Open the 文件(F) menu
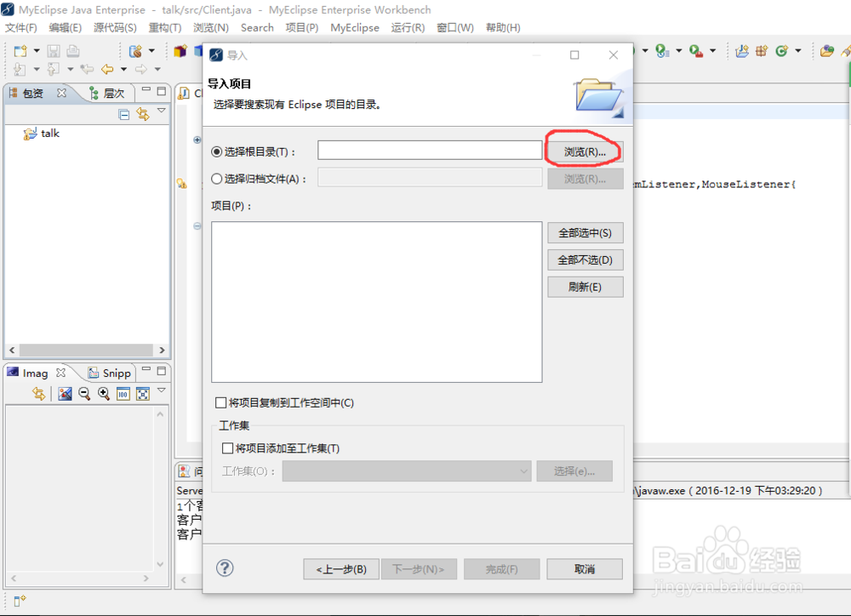 (x=21, y=28)
